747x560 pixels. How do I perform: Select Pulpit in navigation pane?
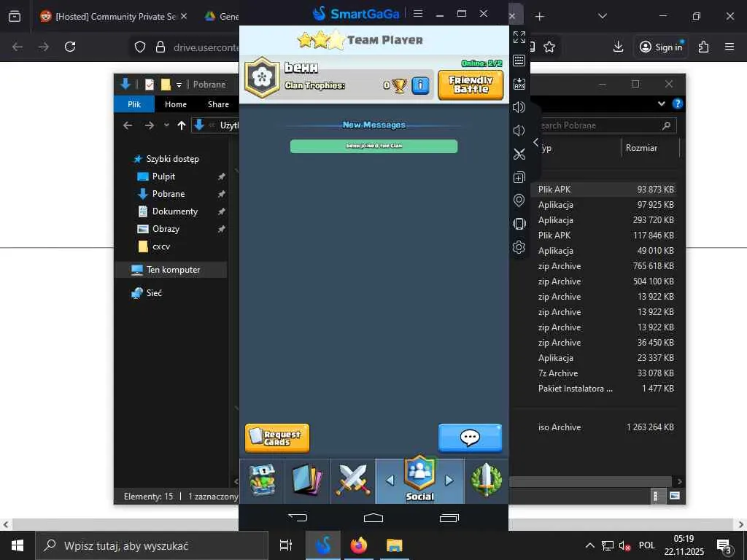[x=163, y=176]
